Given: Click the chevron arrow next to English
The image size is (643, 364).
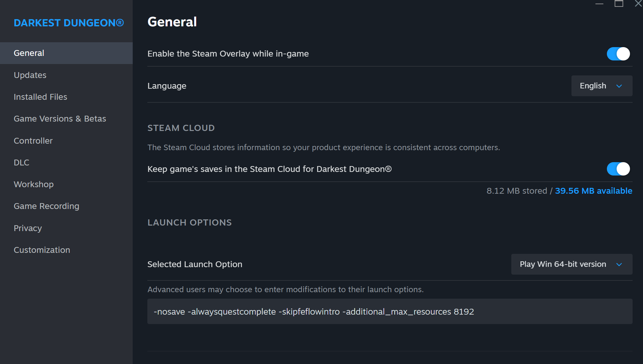Looking at the screenshot, I should coord(619,86).
